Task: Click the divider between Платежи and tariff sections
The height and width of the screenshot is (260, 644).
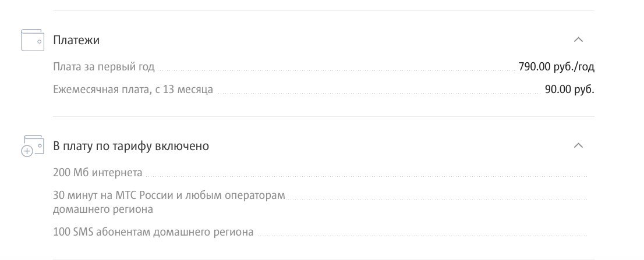Action: pyautogui.click(x=323, y=116)
